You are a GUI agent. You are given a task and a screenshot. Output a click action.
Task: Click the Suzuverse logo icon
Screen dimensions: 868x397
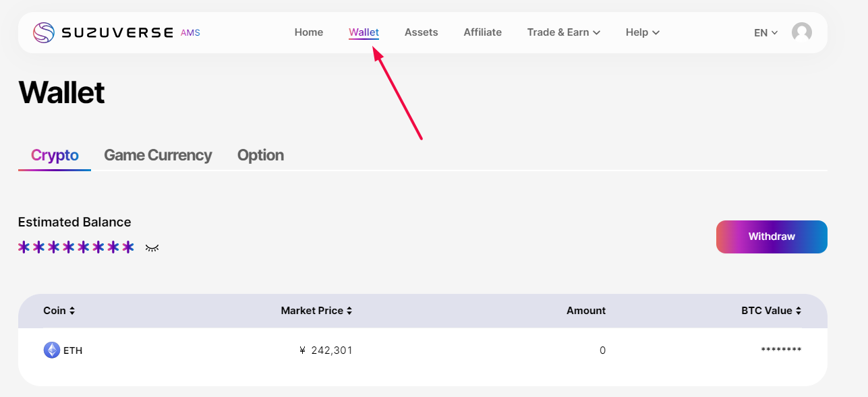point(44,32)
